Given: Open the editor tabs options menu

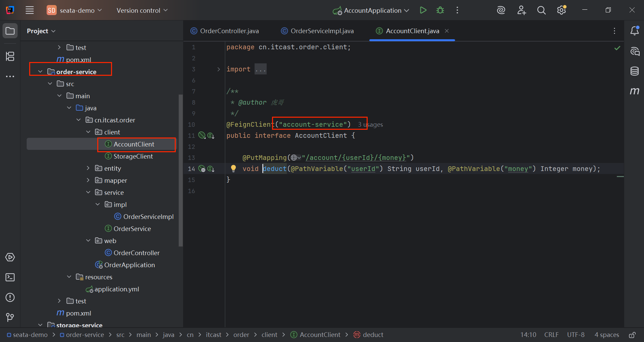Looking at the screenshot, I should (x=614, y=31).
